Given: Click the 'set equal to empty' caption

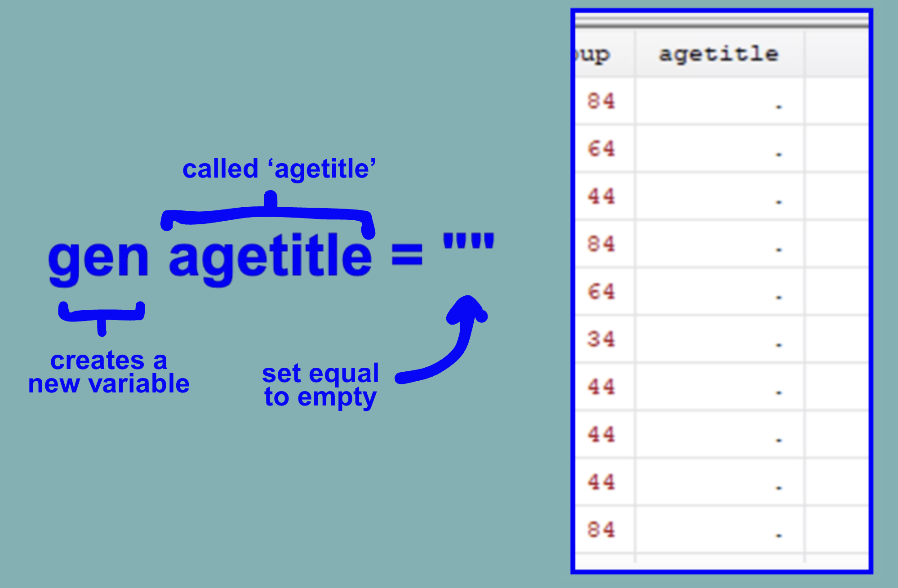Looking at the screenshot, I should pyautogui.click(x=320, y=385).
